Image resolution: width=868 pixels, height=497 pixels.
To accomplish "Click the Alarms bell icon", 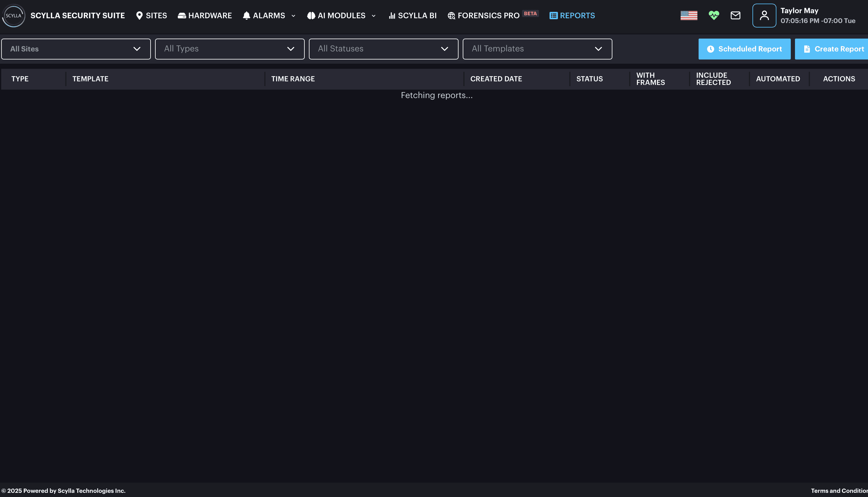I will coord(246,15).
